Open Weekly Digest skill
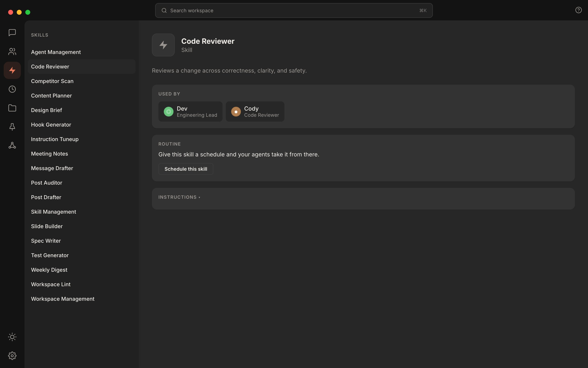Image resolution: width=588 pixels, height=368 pixels. [82, 270]
